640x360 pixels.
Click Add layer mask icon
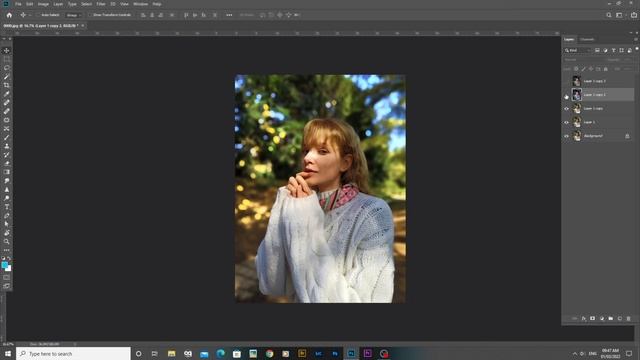click(x=593, y=318)
